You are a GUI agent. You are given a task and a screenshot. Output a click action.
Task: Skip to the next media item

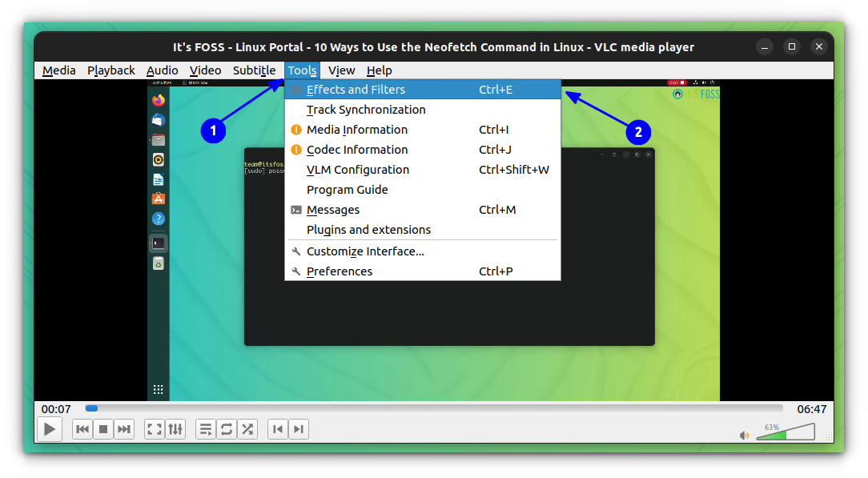pos(124,428)
